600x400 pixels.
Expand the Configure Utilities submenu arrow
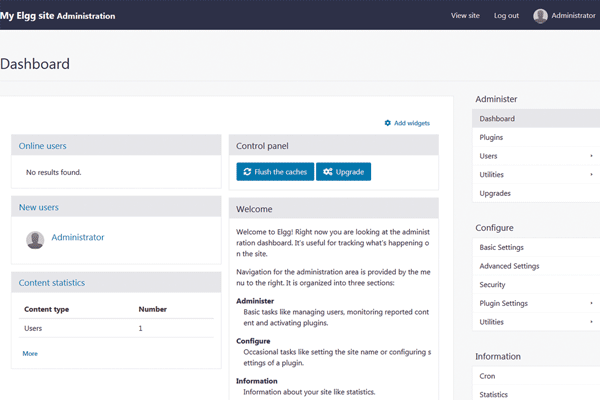point(591,322)
